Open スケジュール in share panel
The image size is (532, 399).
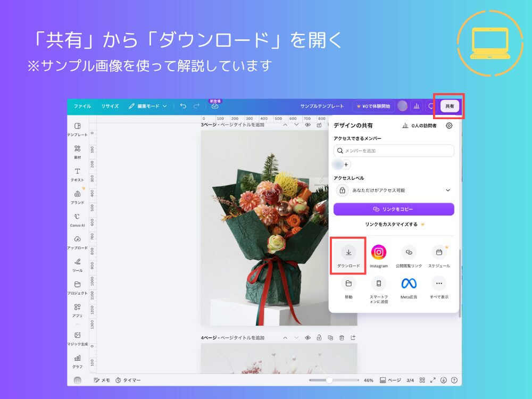pyautogui.click(x=439, y=256)
